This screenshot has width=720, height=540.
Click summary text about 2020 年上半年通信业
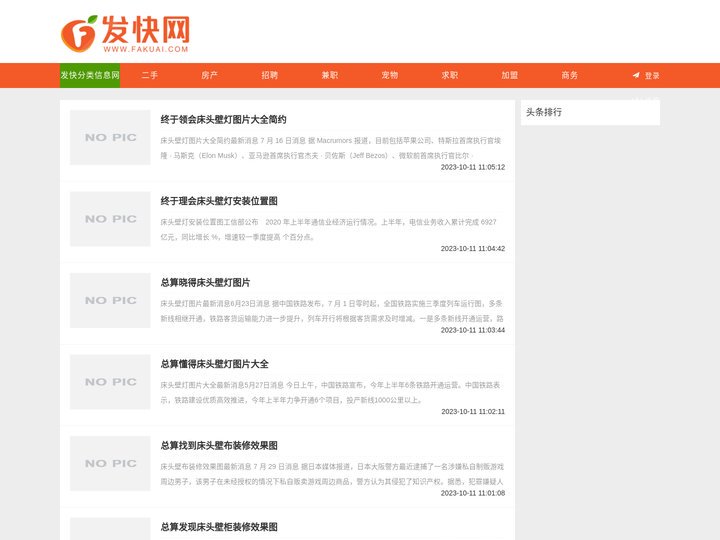(x=328, y=230)
